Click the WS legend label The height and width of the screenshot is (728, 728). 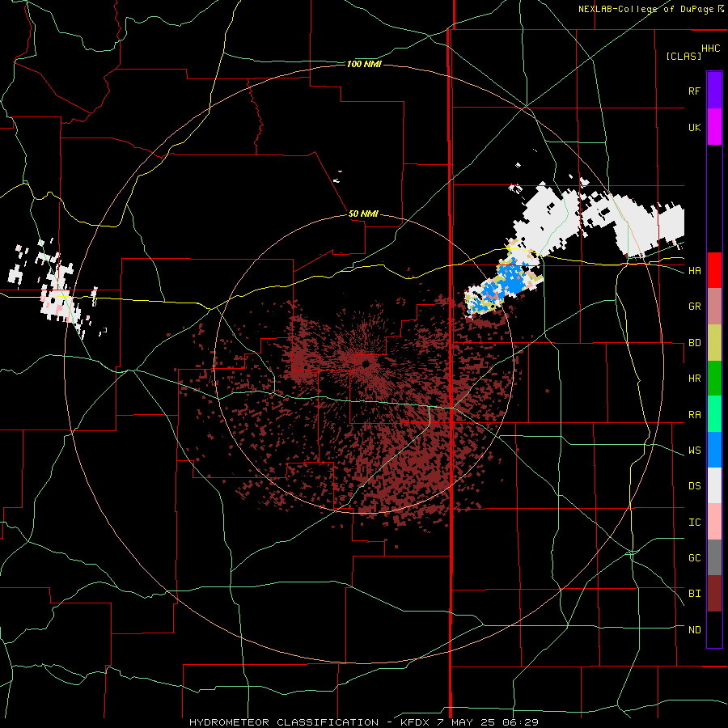(694, 450)
